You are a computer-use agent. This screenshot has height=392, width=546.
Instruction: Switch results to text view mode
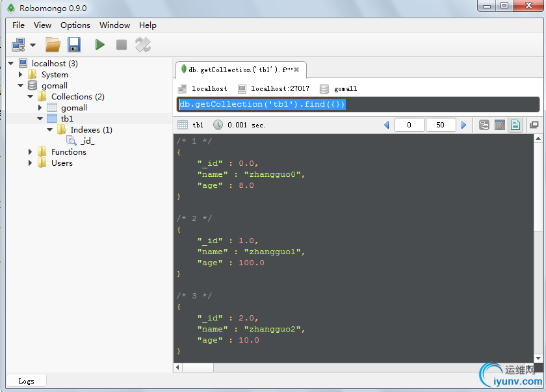click(x=515, y=125)
